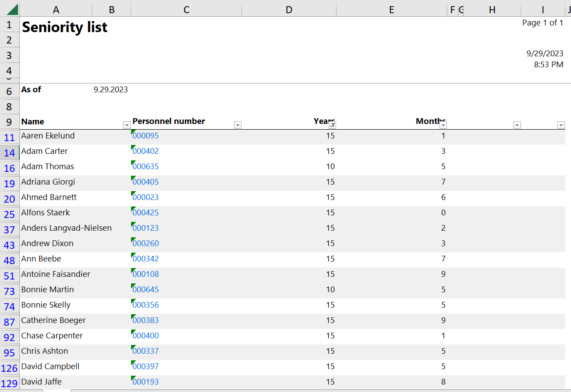Screen dimensions: 571x392
Task: Select column H header
Action: click(x=492, y=9)
